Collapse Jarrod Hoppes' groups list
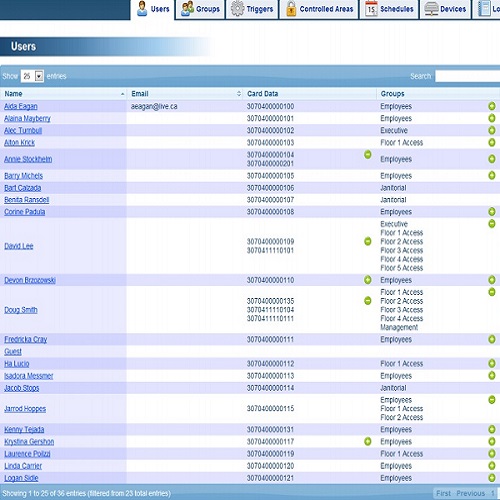This screenshot has width=500, height=500. point(492,400)
